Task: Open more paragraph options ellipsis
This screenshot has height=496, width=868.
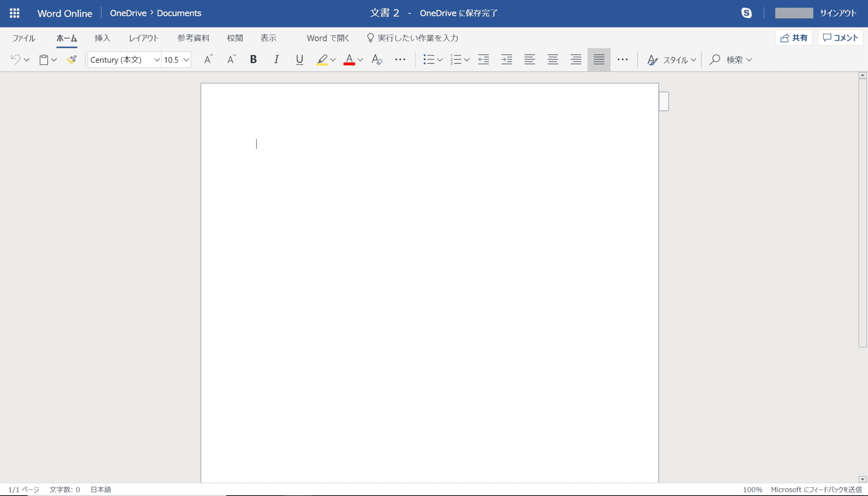Action: click(x=622, y=59)
